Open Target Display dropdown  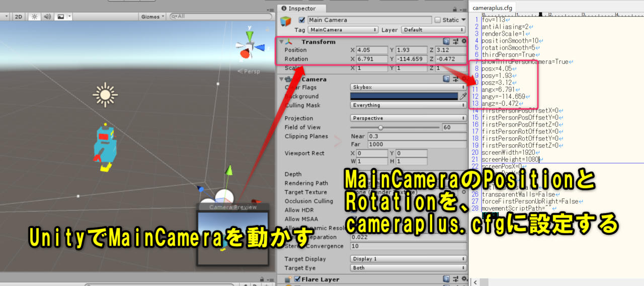(409, 259)
